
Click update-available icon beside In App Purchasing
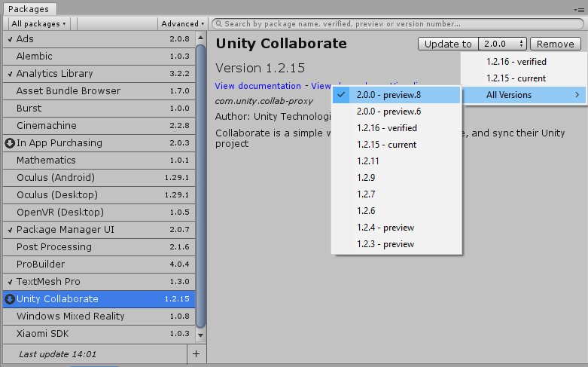[10, 143]
